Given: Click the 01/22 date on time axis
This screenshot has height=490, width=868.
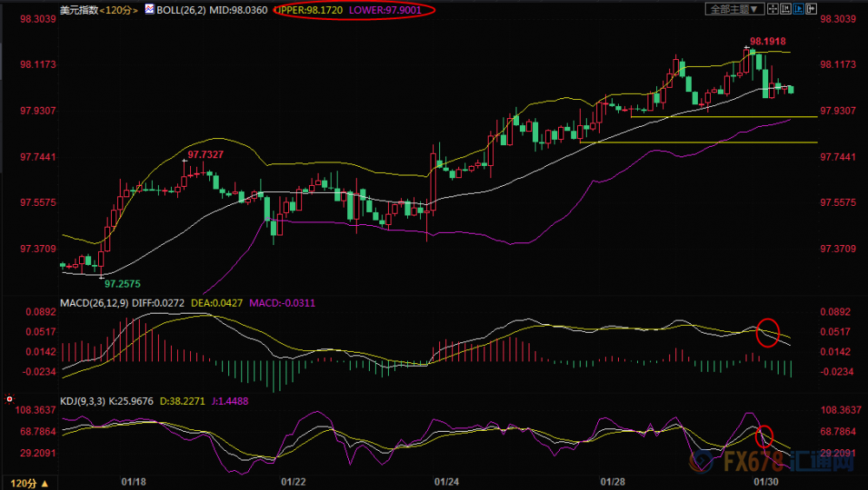Looking at the screenshot, I should click(293, 481).
